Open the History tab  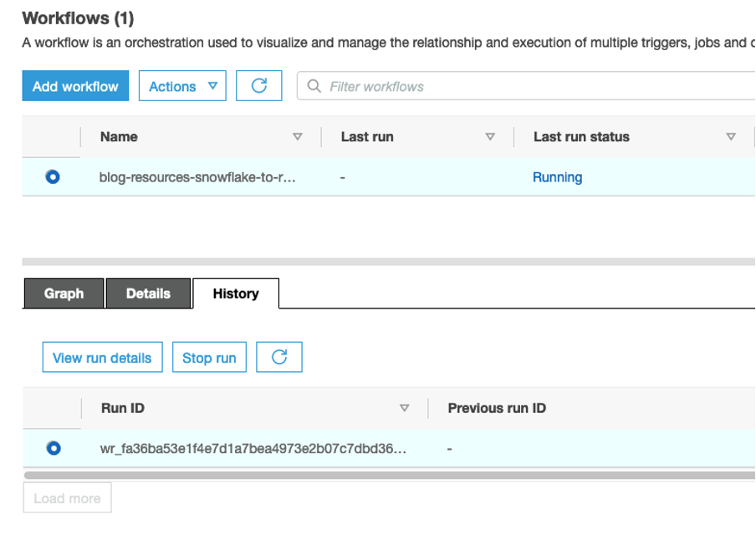tap(236, 293)
